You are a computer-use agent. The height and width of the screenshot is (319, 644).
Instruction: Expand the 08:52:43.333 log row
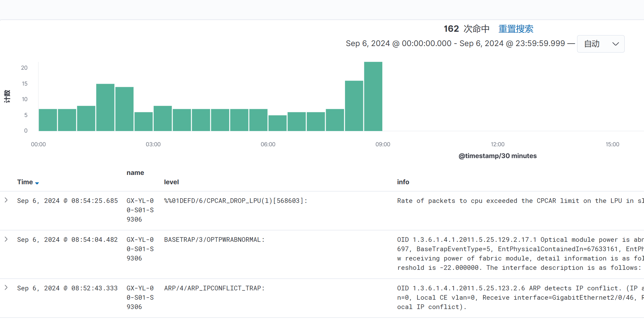tap(6, 288)
